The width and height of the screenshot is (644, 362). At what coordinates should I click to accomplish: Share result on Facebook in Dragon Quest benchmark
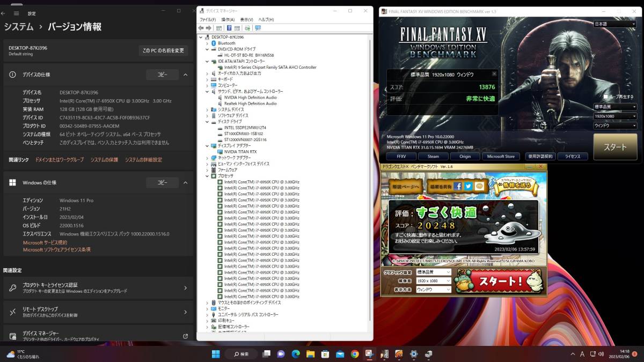(x=458, y=186)
